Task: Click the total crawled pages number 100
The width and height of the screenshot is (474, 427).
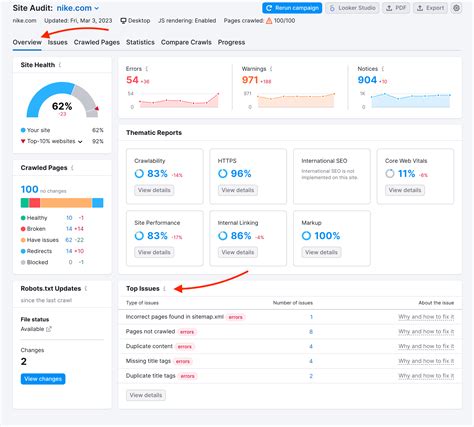Action: click(x=29, y=189)
